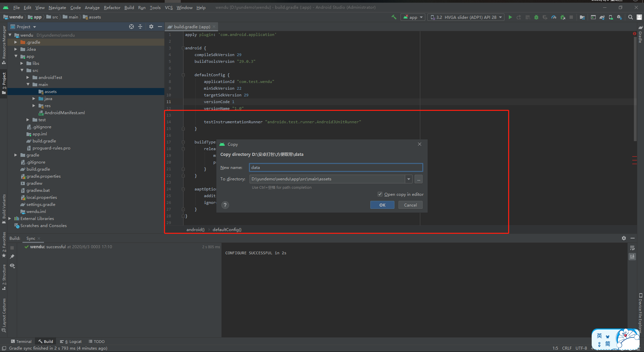Open the Debug app tool
Viewport: 644px width, 352px height.
click(x=536, y=17)
